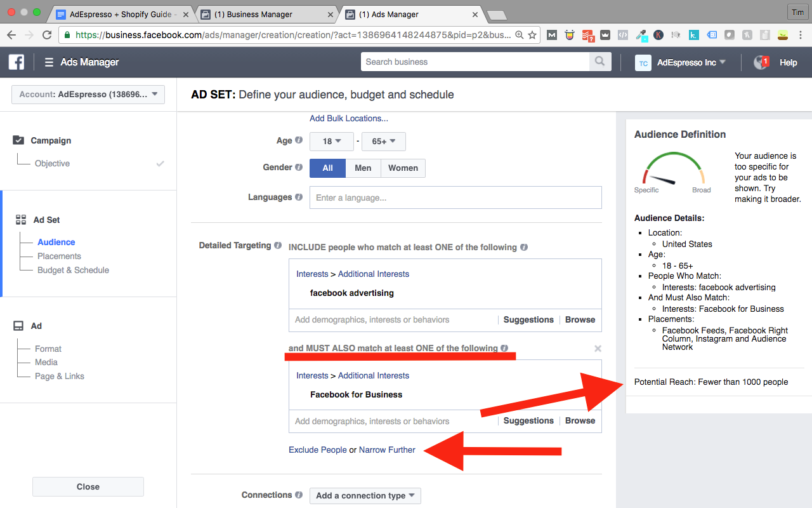The image size is (812, 508).
Task: Open Budget & Schedule in sidebar
Action: click(x=73, y=270)
